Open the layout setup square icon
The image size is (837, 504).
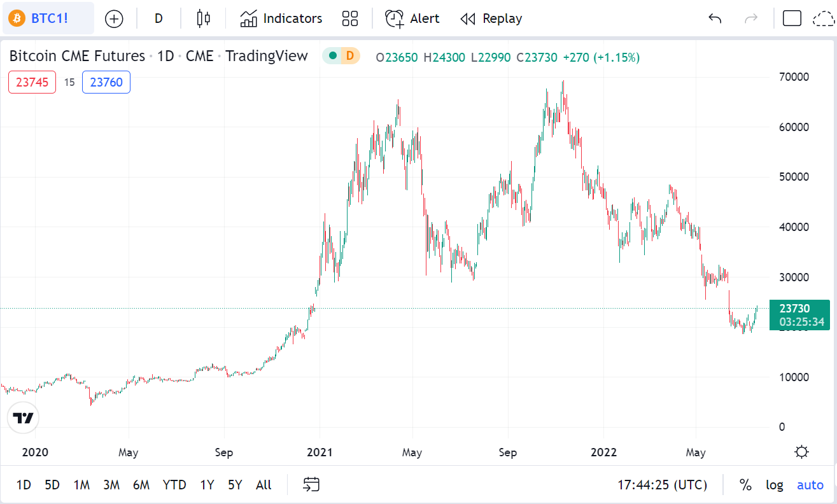(792, 18)
